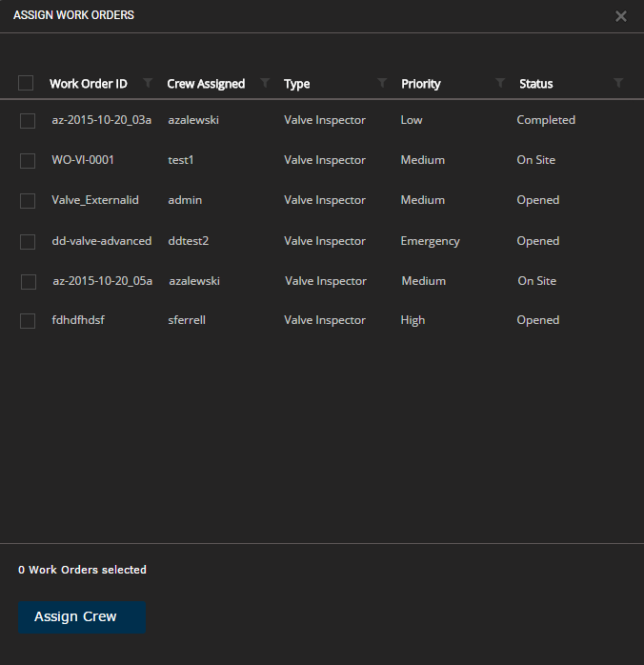Toggle the select-all checkbox in header
The width and height of the screenshot is (644, 665).
click(26, 83)
